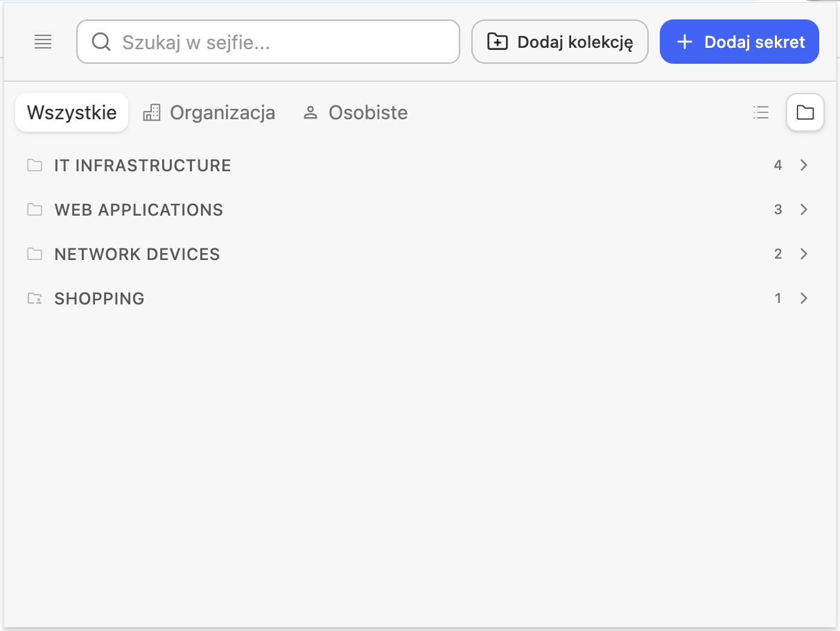Expand SHOPPING with its chevron
Viewport: 840px width, 631px height.
tap(804, 298)
